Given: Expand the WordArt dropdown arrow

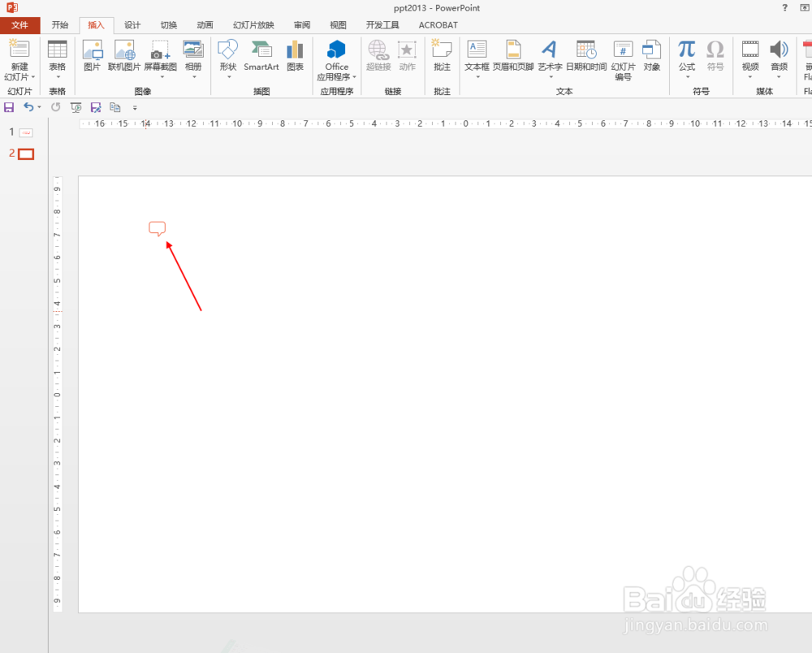Looking at the screenshot, I should tap(551, 77).
